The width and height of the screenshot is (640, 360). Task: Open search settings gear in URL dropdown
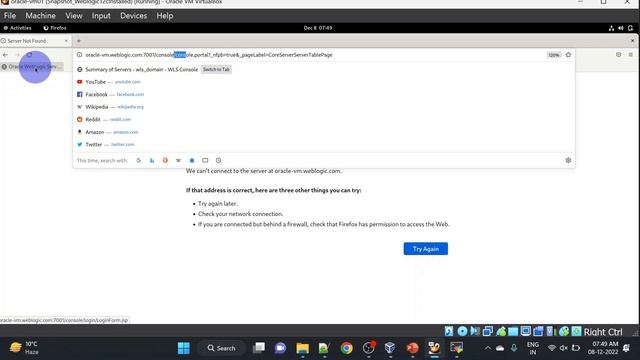tap(568, 160)
